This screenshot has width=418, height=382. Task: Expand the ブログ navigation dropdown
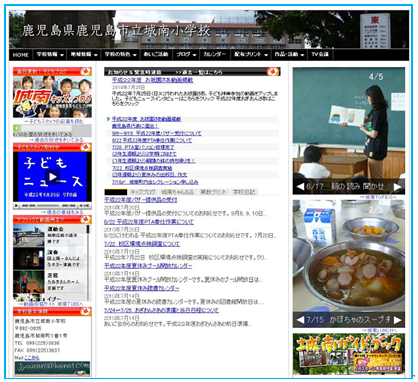(186, 55)
